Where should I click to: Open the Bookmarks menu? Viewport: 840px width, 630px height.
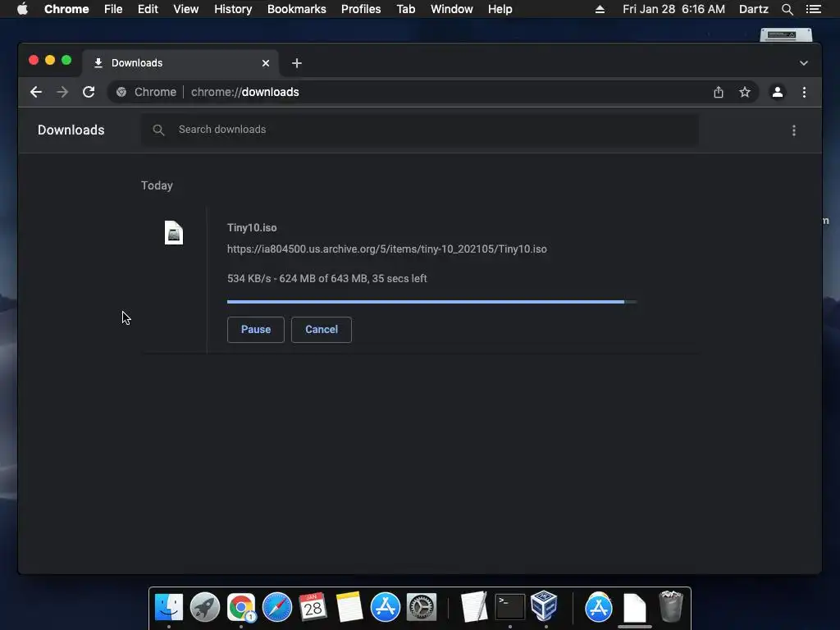[297, 9]
